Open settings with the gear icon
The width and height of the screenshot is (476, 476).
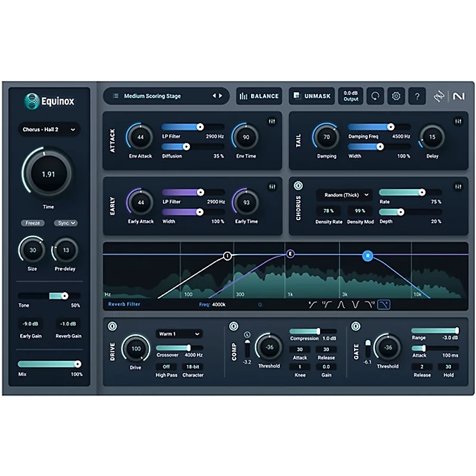[x=396, y=96]
